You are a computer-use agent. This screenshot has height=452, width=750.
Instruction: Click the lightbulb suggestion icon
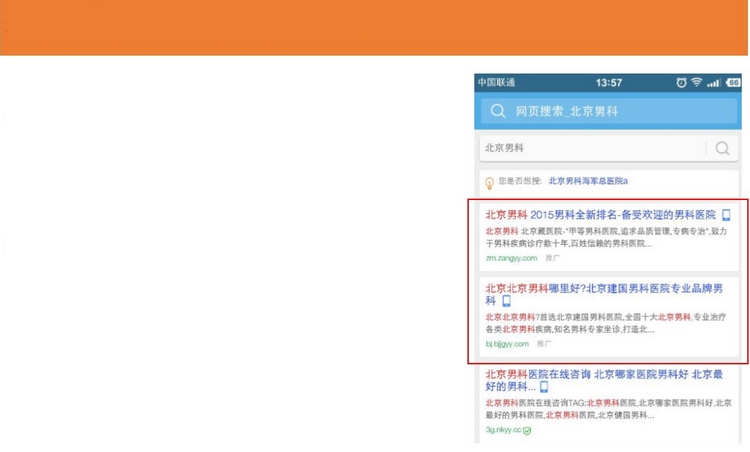pyautogui.click(x=489, y=183)
